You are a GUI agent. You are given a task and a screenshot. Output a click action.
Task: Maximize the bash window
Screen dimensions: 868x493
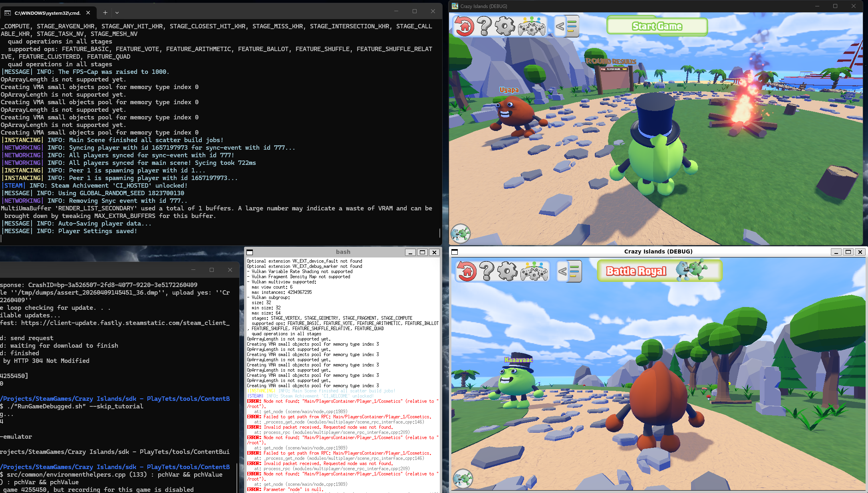point(422,252)
